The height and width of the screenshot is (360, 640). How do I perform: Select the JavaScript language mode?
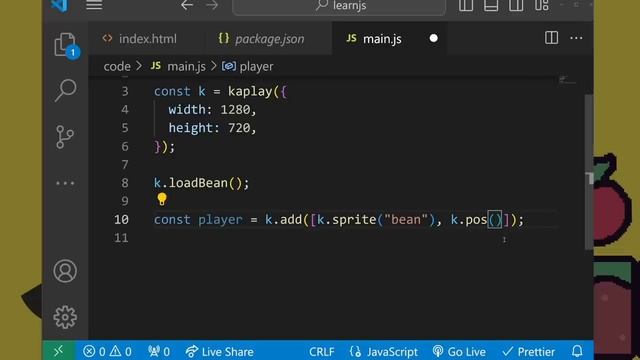point(384,351)
